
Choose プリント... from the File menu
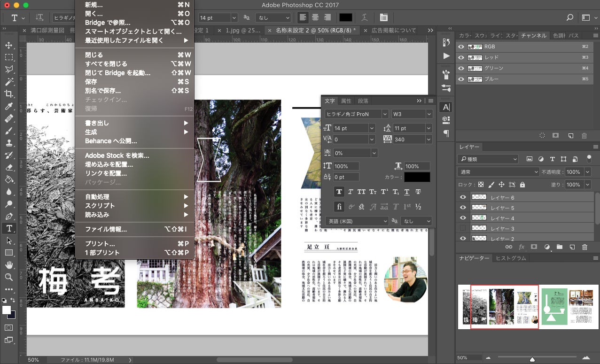pos(100,244)
